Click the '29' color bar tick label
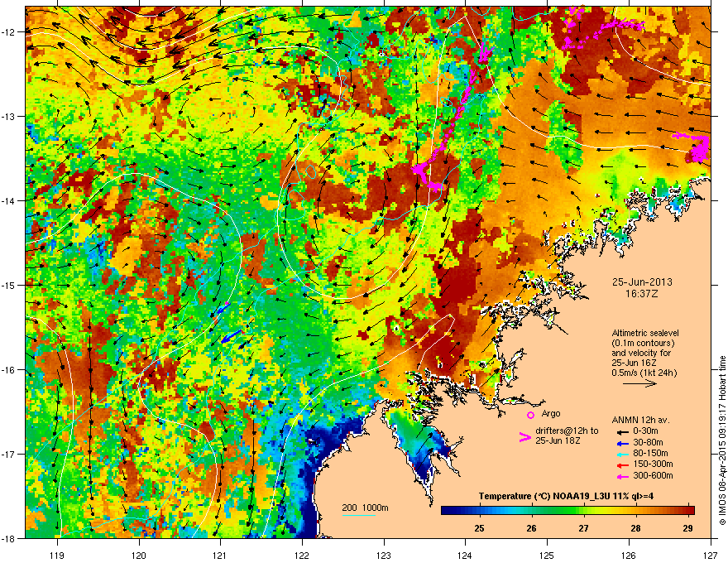The image size is (728, 563). [688, 528]
